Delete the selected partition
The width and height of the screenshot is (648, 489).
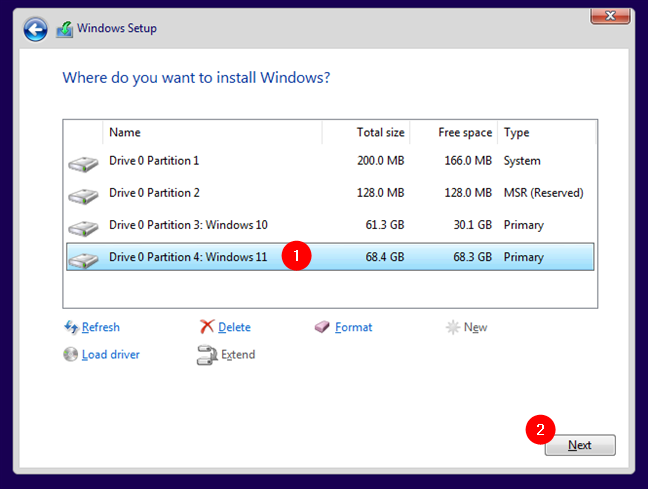[234, 327]
